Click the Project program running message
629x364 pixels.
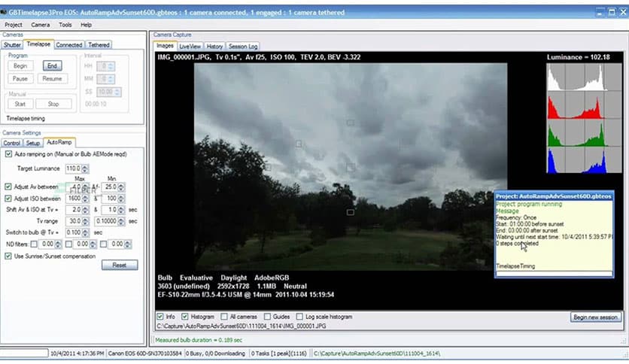pos(529,204)
